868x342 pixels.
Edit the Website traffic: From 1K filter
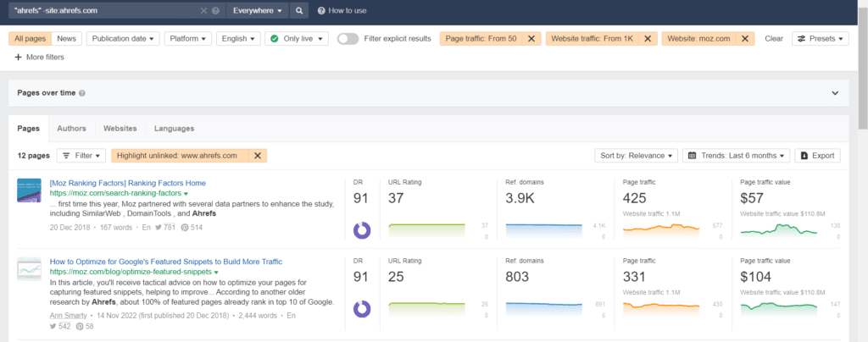pyautogui.click(x=592, y=39)
